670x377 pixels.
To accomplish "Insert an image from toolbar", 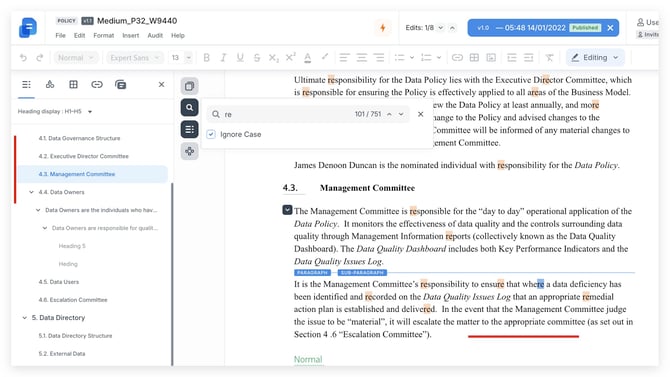I will 491,58.
